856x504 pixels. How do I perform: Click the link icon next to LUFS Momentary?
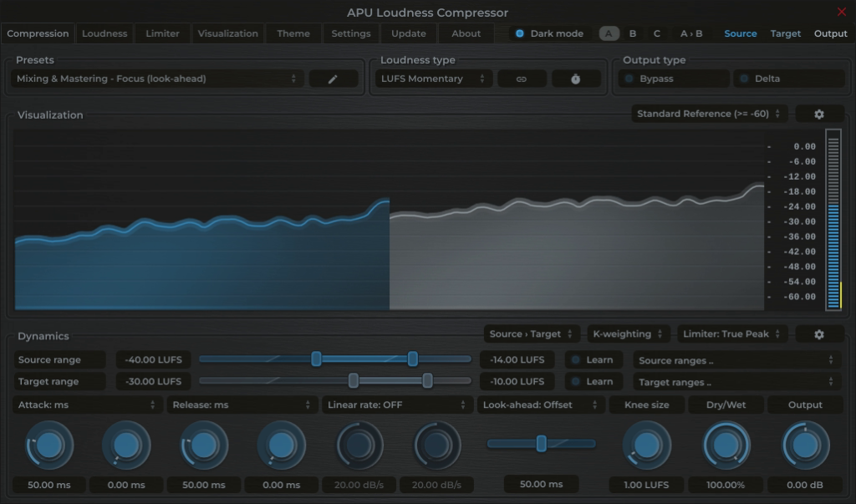pyautogui.click(x=522, y=78)
